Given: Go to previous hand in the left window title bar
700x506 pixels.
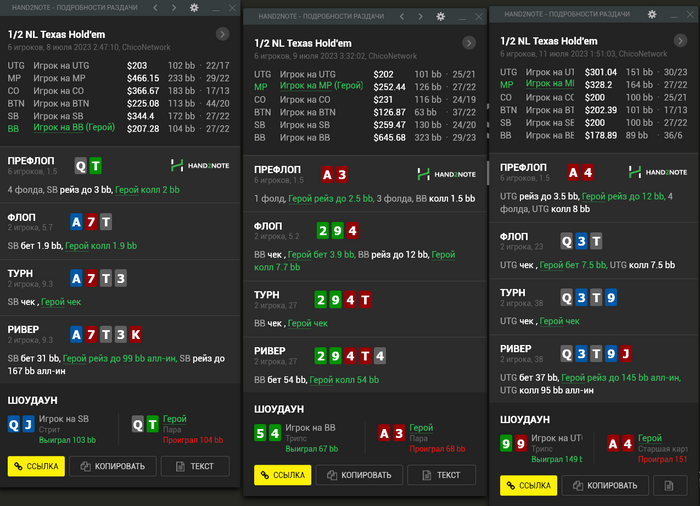Looking at the screenshot, I should pos(155,8).
